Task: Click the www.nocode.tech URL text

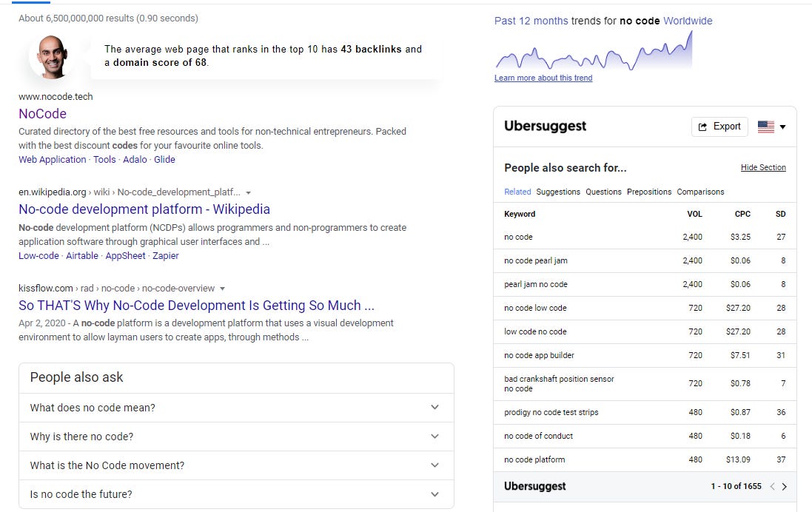Action: pos(56,97)
